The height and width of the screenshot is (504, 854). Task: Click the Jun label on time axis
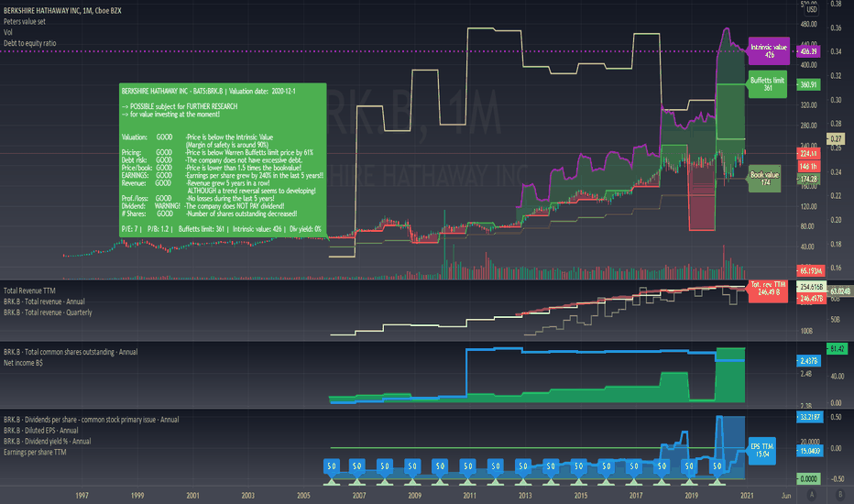[786, 495]
